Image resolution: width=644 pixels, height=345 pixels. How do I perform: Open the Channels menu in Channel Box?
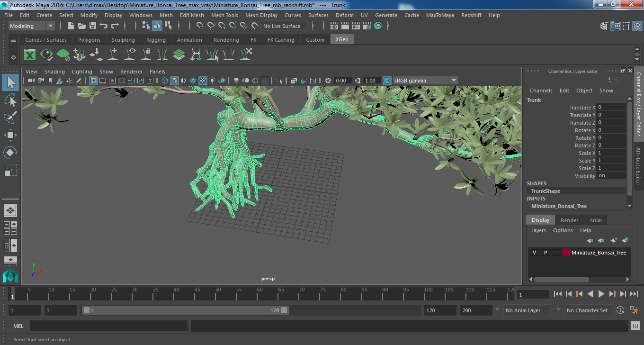point(541,91)
